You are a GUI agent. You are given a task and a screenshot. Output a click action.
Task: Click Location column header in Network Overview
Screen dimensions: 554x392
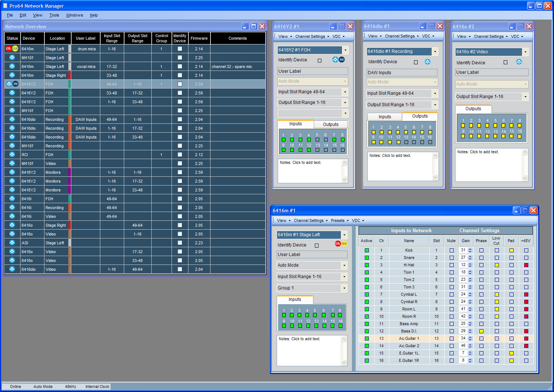(57, 38)
